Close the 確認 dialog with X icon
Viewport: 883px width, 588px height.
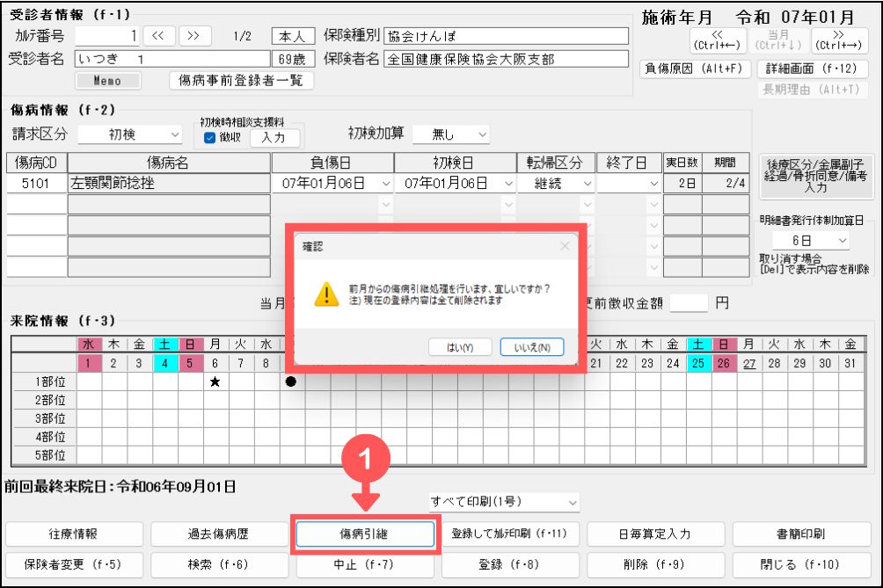click(x=565, y=247)
